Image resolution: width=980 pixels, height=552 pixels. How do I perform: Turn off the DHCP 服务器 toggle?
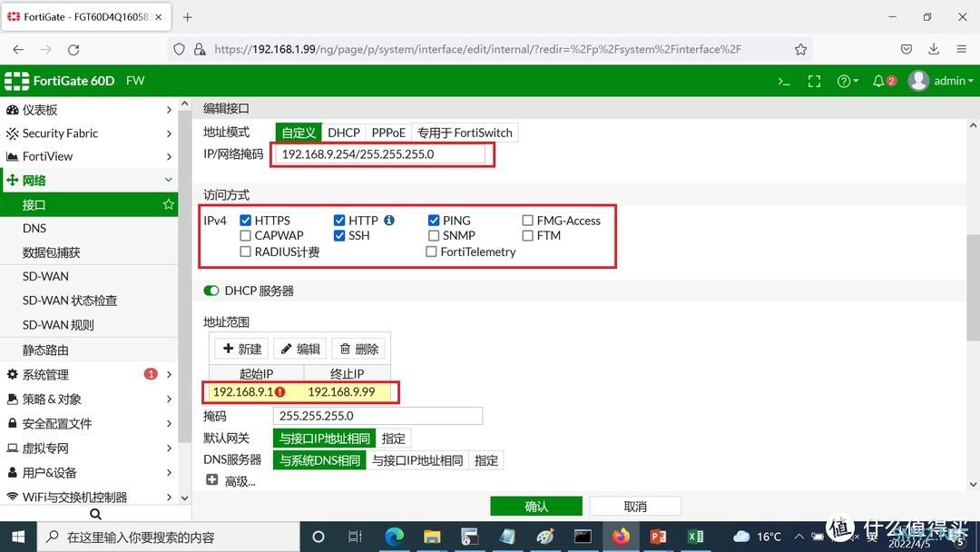click(x=211, y=291)
